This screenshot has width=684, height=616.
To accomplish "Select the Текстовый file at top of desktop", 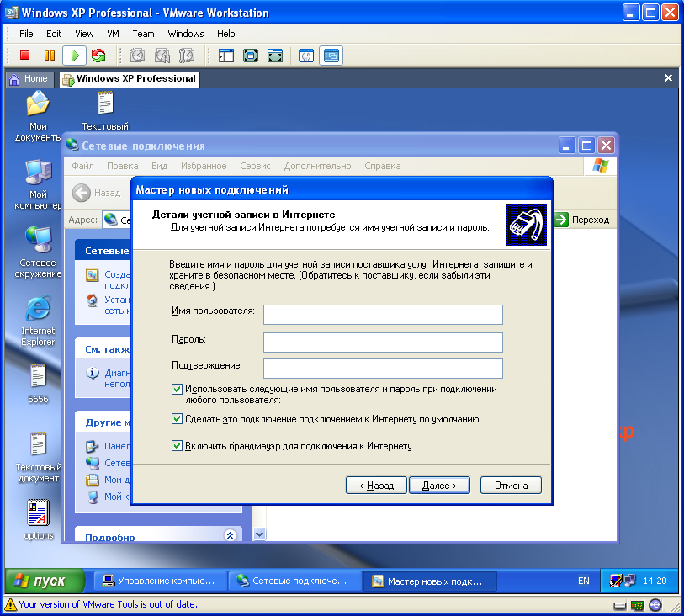I will (105, 111).
